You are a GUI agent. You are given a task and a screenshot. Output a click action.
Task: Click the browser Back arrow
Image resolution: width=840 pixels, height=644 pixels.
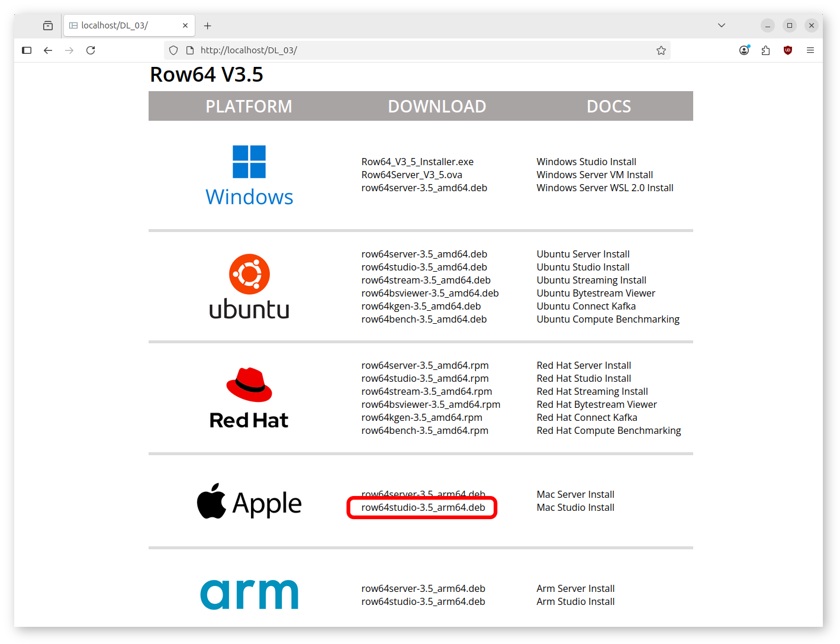coord(48,50)
